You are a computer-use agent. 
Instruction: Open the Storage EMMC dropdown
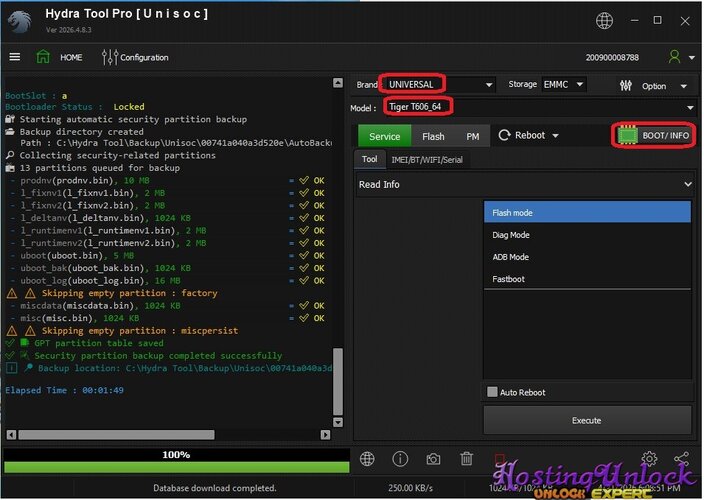(x=563, y=84)
